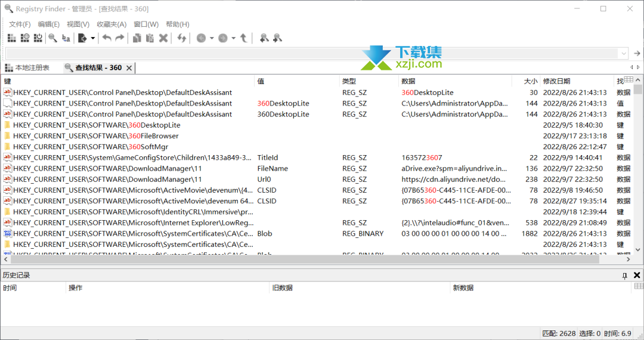Sort by the 值 column header
Image resolution: width=644 pixels, height=340 pixels.
coord(297,81)
